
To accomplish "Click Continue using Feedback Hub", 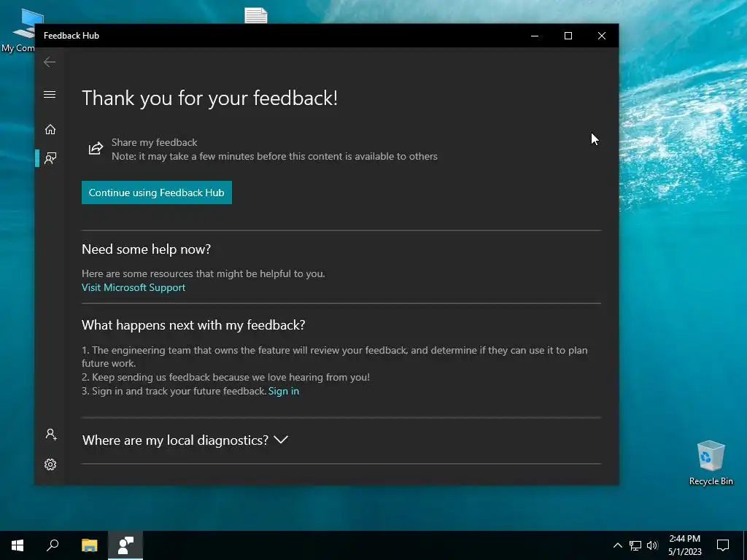I will [157, 192].
